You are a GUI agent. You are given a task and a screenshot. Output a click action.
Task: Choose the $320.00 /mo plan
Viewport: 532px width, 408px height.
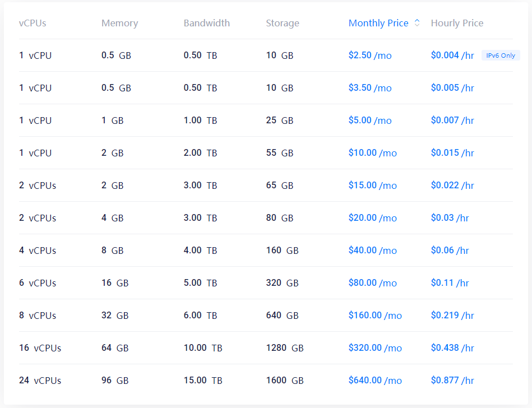click(x=375, y=348)
